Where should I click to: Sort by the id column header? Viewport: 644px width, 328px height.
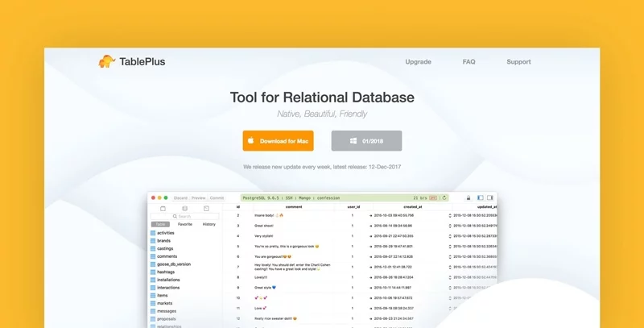[x=238, y=207]
